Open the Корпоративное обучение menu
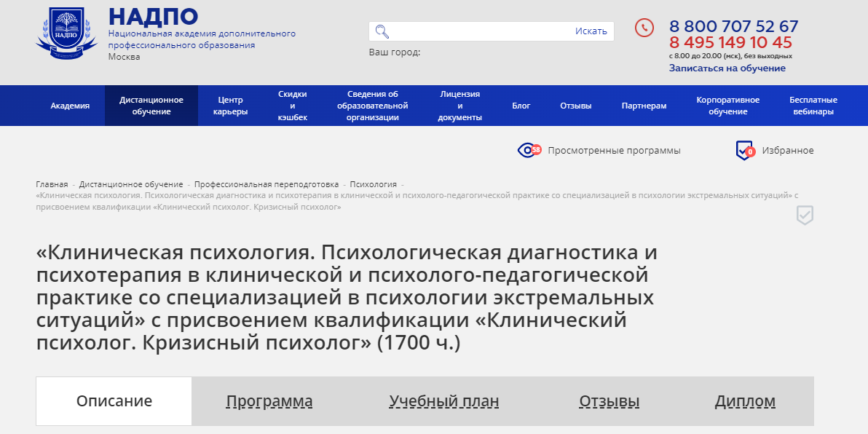The width and height of the screenshot is (868, 434). coord(727,105)
